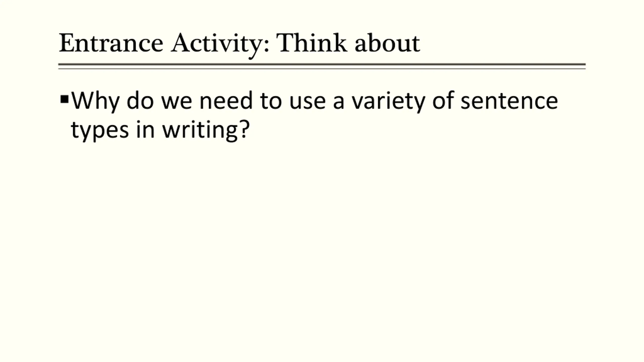Click the word 'about' in the title
The image size is (644, 362).
click(x=387, y=43)
